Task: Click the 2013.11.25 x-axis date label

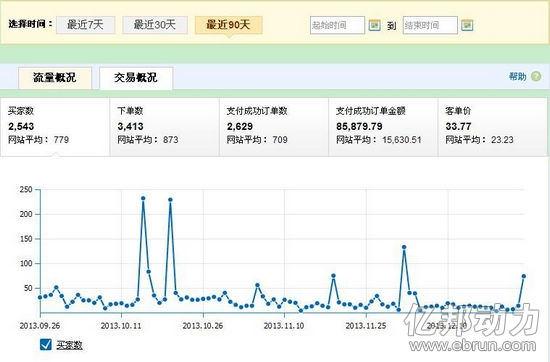Action: pyautogui.click(x=366, y=326)
